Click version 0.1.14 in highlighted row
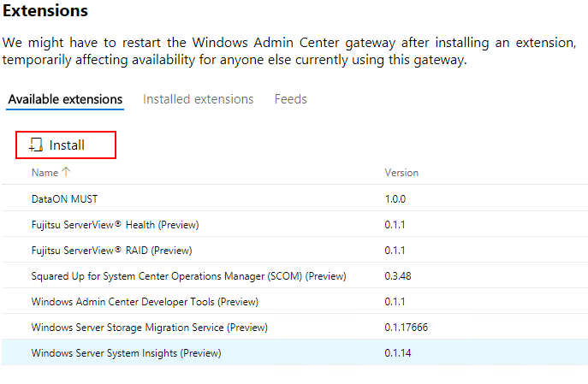 coord(398,352)
